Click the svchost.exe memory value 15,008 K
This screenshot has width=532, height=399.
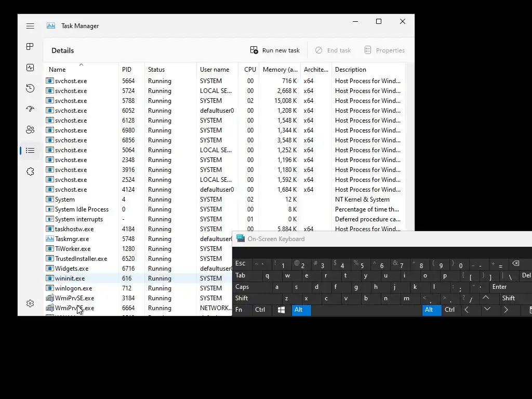pos(285,101)
